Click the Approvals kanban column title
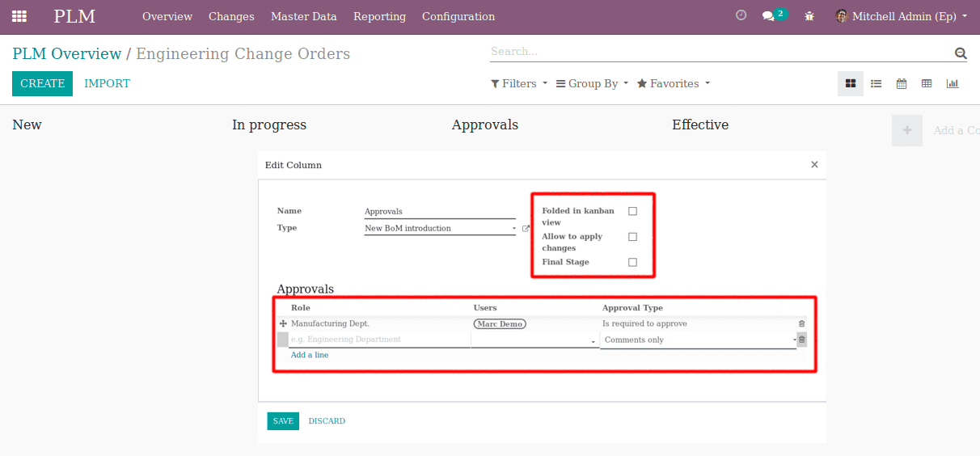The width and height of the screenshot is (980, 456). [x=485, y=125]
